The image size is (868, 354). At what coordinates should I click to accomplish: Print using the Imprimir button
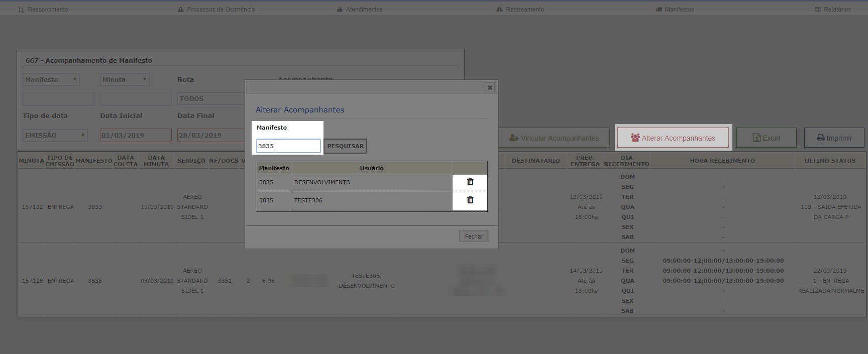click(834, 138)
